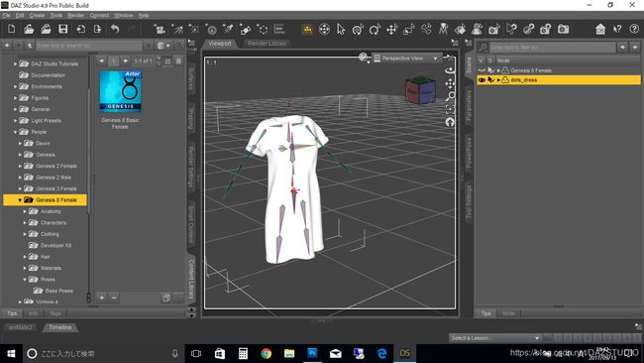644x363 pixels.
Task: Click the reset view control in viewport
Action: (x=450, y=122)
